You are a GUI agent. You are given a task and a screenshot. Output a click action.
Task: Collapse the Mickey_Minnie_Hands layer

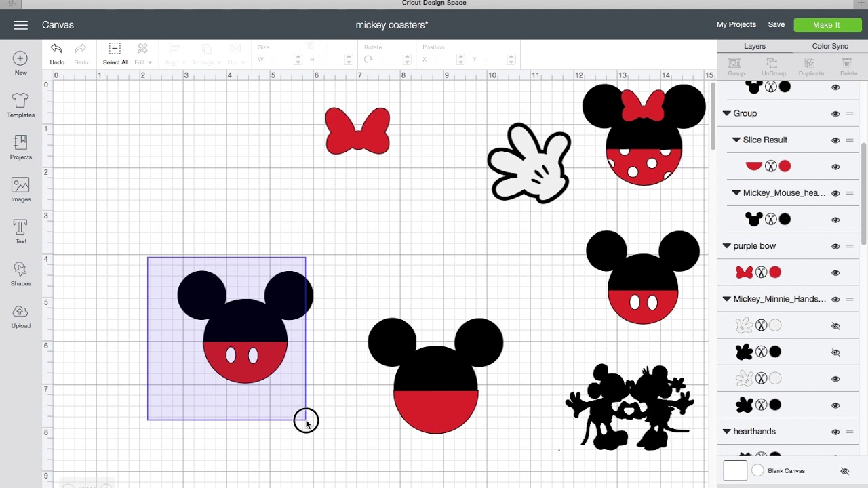pos(726,299)
